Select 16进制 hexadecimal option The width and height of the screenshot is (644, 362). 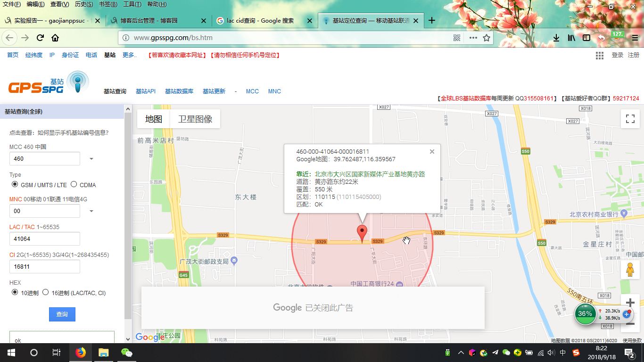[x=46, y=292]
